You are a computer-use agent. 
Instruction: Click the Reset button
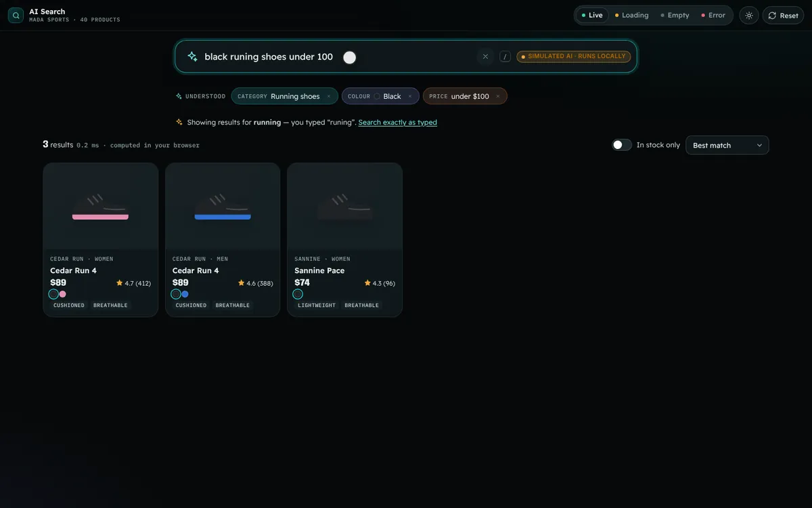click(783, 16)
